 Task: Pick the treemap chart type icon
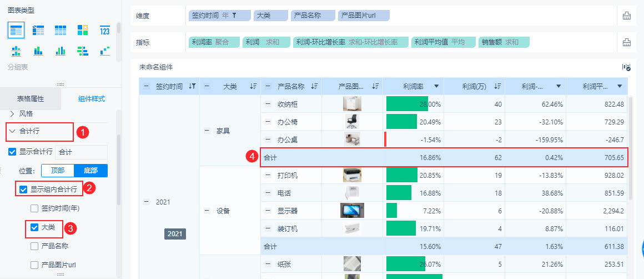(82, 30)
